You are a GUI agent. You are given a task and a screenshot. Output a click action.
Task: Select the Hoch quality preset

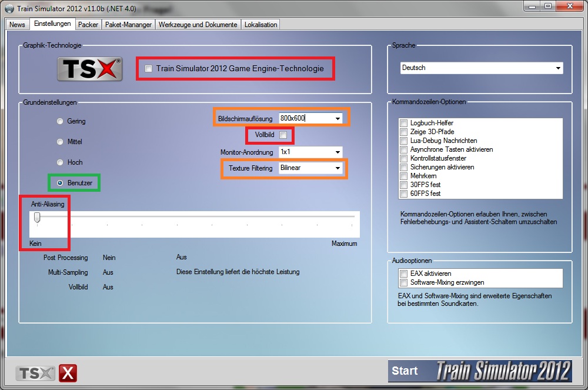click(60, 162)
